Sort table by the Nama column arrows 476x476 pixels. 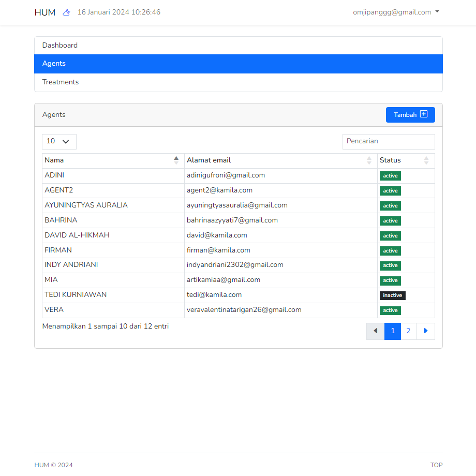176,160
